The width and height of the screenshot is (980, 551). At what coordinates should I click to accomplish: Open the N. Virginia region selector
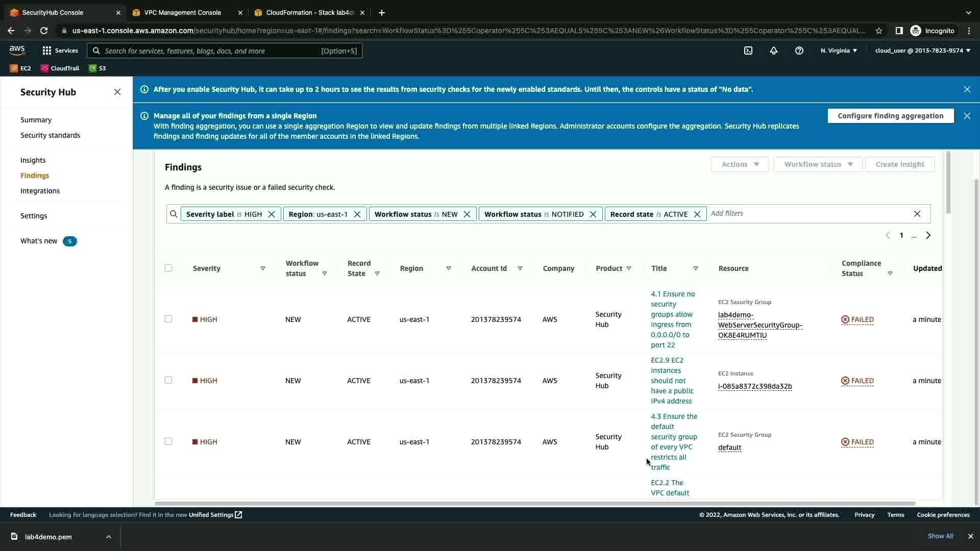click(839, 51)
